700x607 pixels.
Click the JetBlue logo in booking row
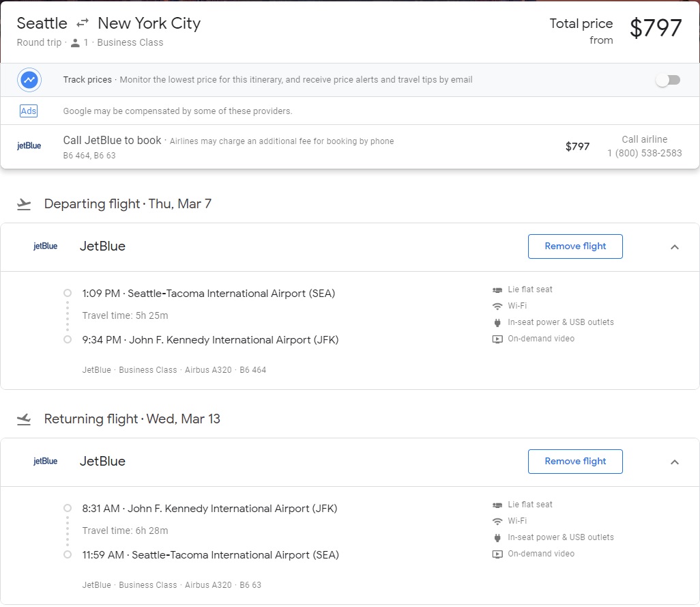click(x=29, y=146)
